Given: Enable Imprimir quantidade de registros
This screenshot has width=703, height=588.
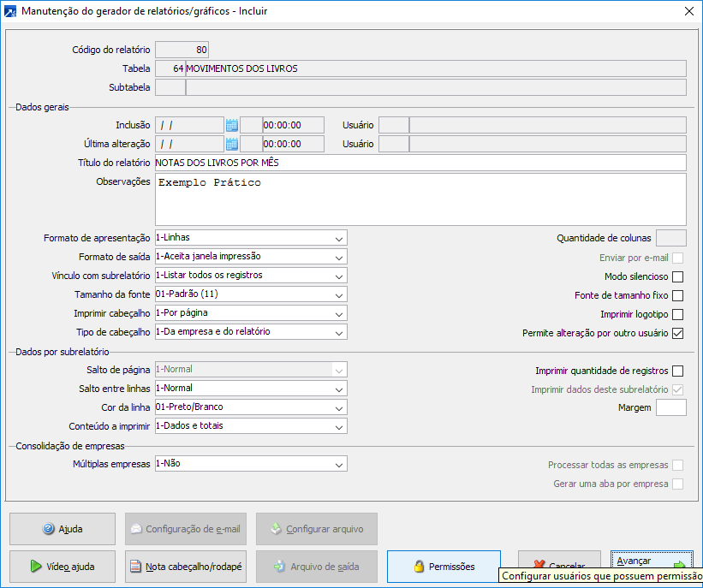Looking at the screenshot, I should (677, 371).
